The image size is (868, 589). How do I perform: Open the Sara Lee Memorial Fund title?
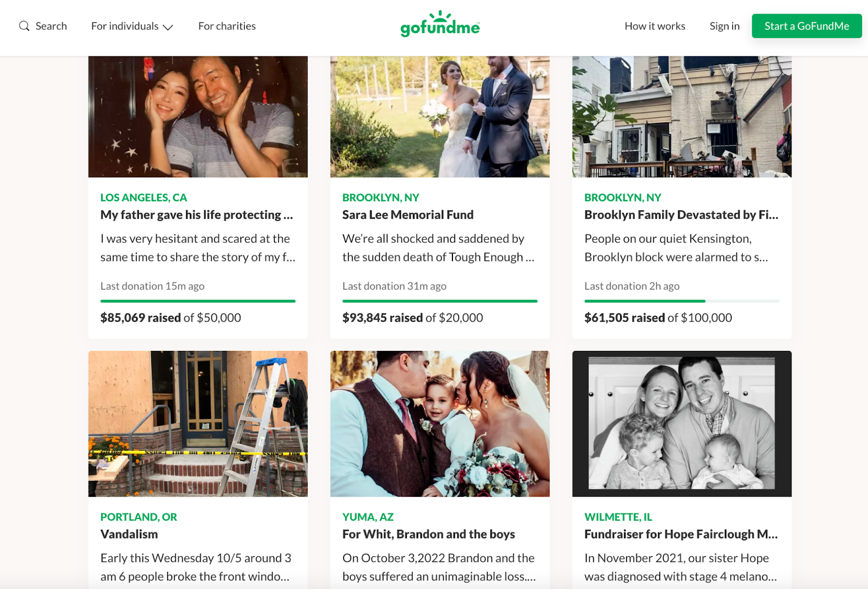pos(408,215)
